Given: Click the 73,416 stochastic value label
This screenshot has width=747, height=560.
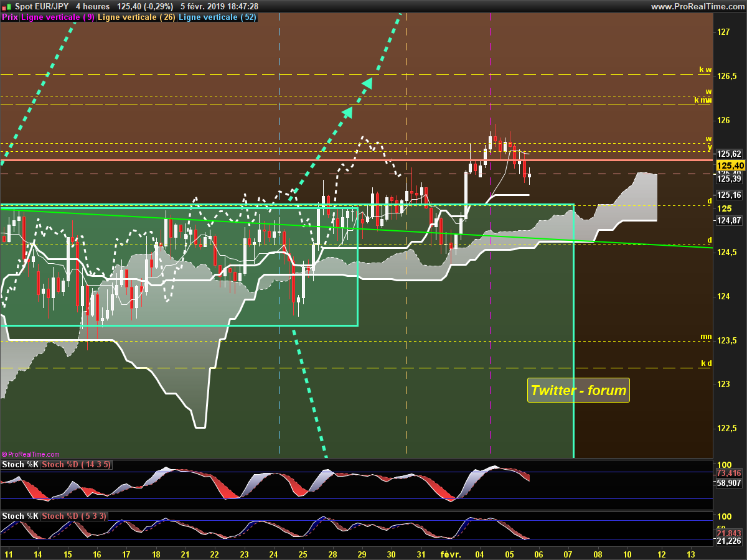Looking at the screenshot, I should 729,473.
